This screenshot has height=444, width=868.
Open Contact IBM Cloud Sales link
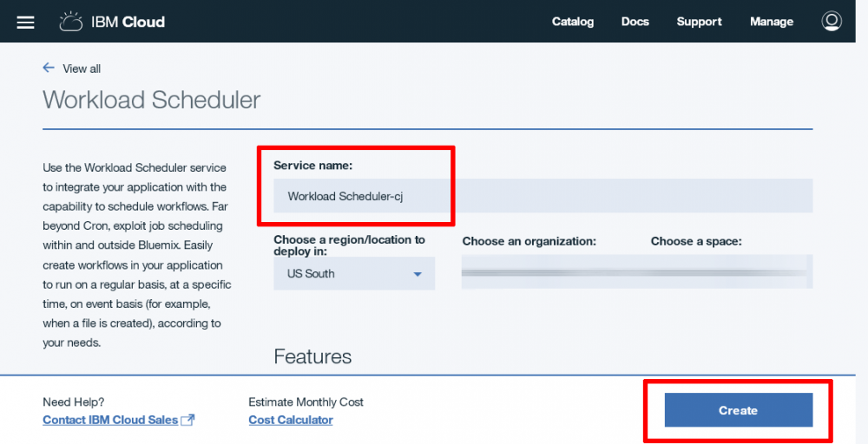(x=110, y=421)
